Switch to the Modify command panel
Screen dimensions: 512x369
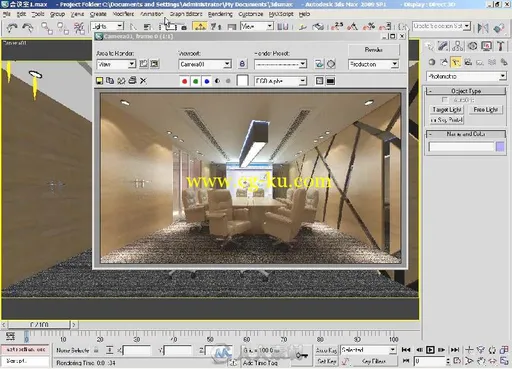coord(443,46)
